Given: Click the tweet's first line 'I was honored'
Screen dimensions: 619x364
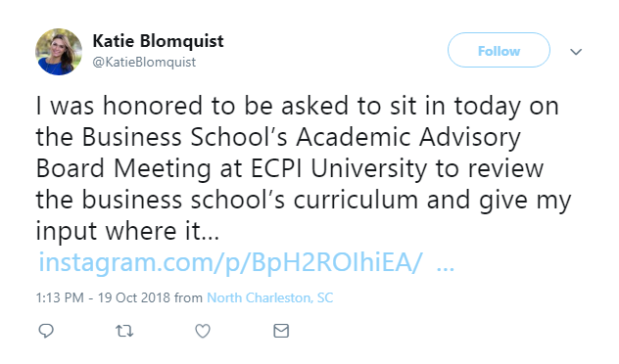Looking at the screenshot, I should point(119,106).
